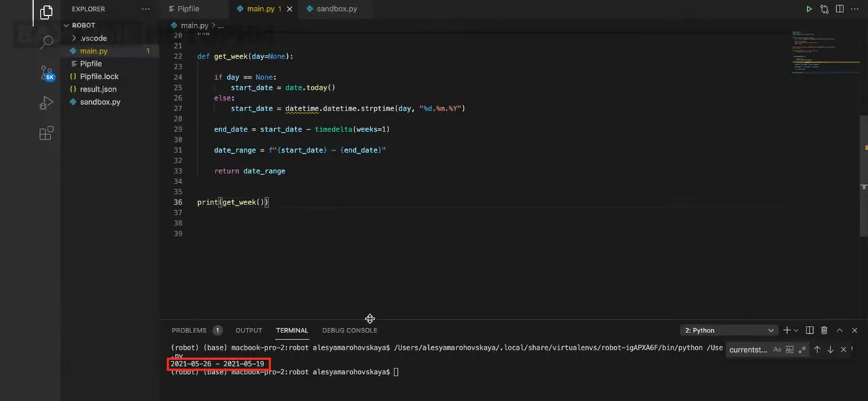Open result.json from the file explorer

pos(98,90)
